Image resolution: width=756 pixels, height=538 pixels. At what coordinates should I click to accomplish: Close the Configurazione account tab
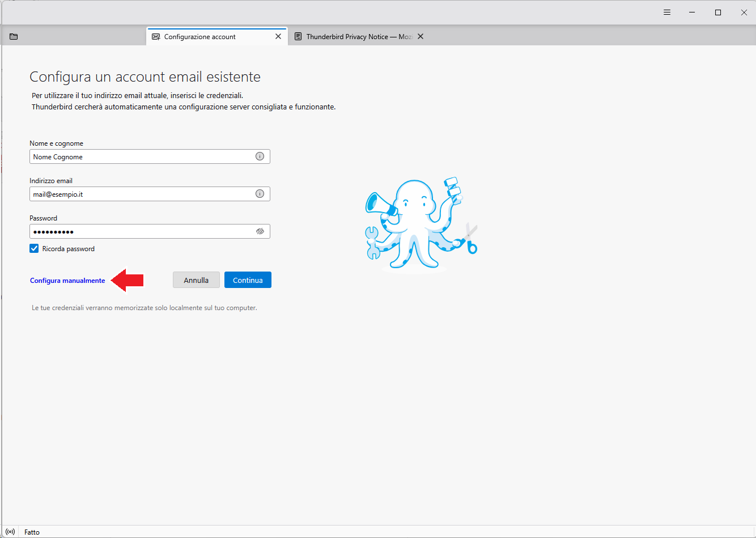point(278,36)
